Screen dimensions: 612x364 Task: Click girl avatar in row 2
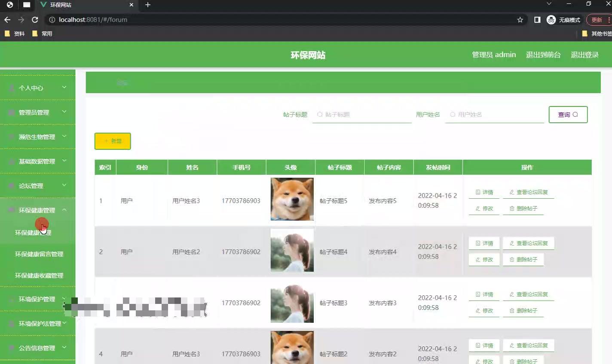coord(292,250)
